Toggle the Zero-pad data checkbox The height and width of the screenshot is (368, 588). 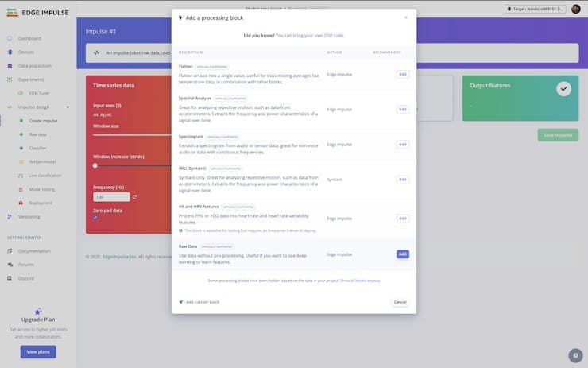coord(95,218)
